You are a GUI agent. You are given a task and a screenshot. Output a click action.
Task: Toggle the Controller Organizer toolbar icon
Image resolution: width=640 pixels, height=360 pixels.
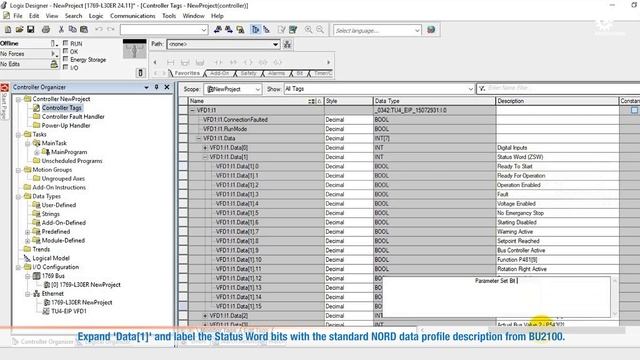[x=256, y=30]
